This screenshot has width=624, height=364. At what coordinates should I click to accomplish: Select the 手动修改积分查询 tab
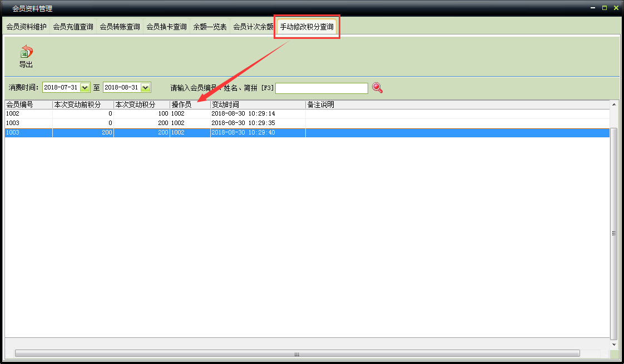[306, 27]
